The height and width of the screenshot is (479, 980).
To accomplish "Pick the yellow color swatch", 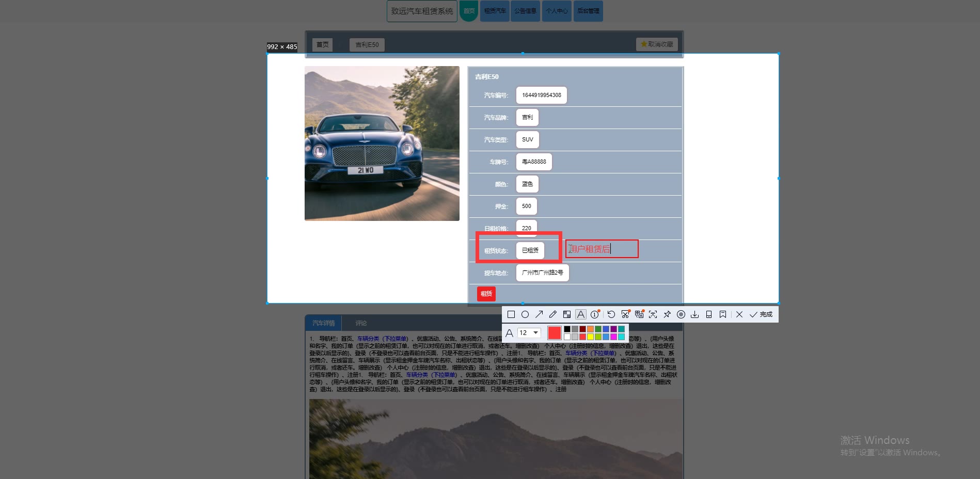I will pos(590,337).
